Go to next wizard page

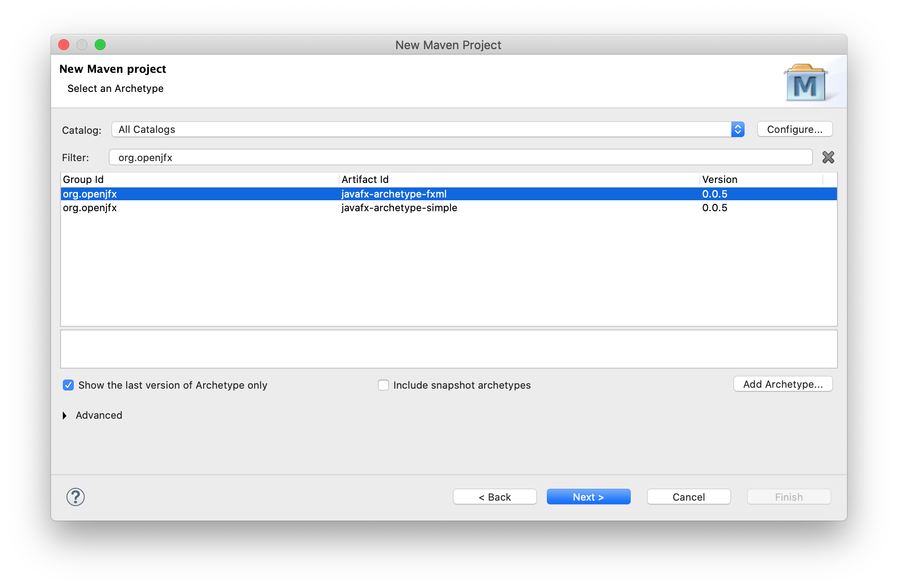(x=588, y=497)
